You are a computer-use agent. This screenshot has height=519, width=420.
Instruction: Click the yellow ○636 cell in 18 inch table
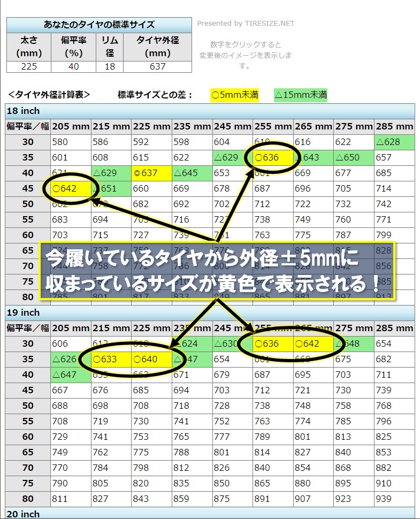point(273,158)
